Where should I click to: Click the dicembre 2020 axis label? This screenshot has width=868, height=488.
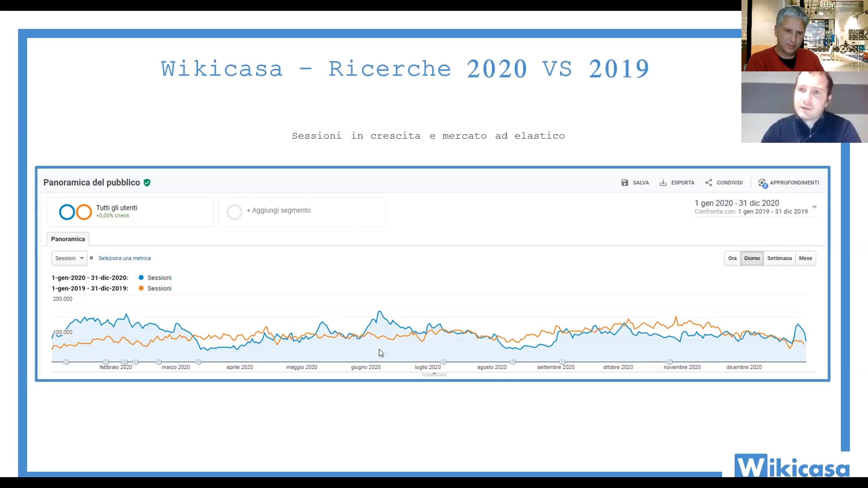tap(744, 367)
